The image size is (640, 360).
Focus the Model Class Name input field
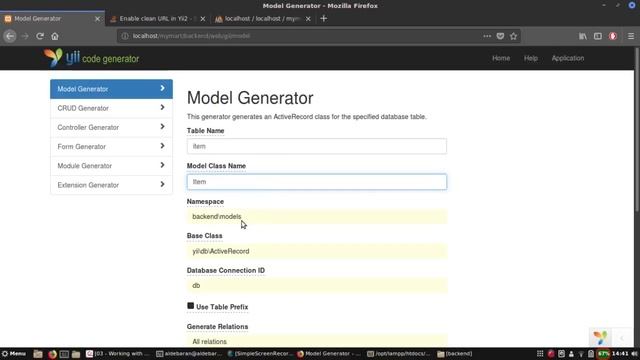[317, 182]
